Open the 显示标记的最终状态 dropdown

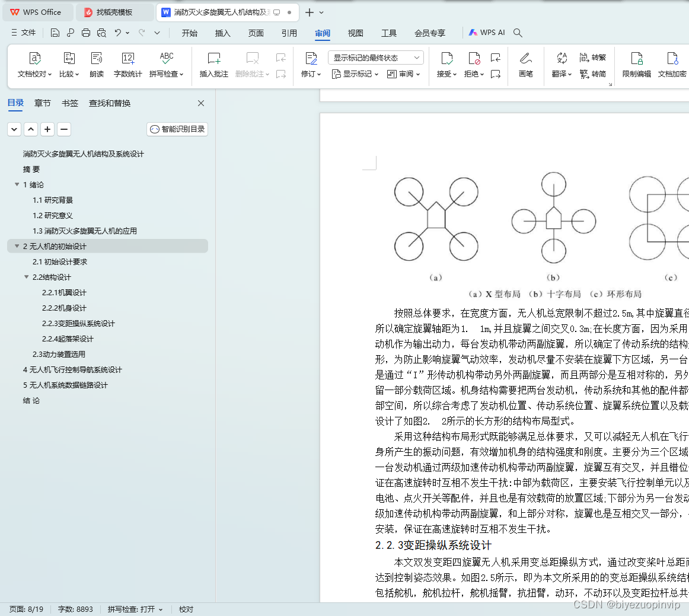tap(376, 58)
